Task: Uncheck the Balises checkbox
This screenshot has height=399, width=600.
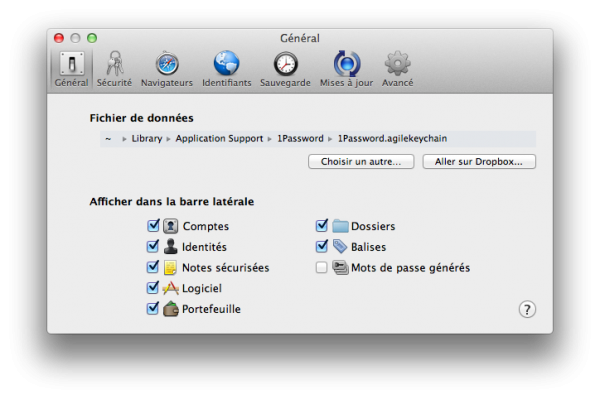Action: [x=322, y=246]
